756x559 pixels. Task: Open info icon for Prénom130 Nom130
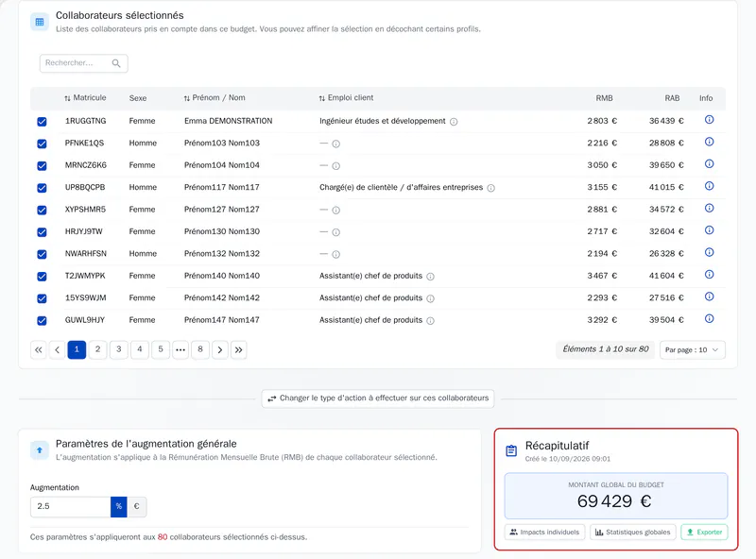(709, 230)
